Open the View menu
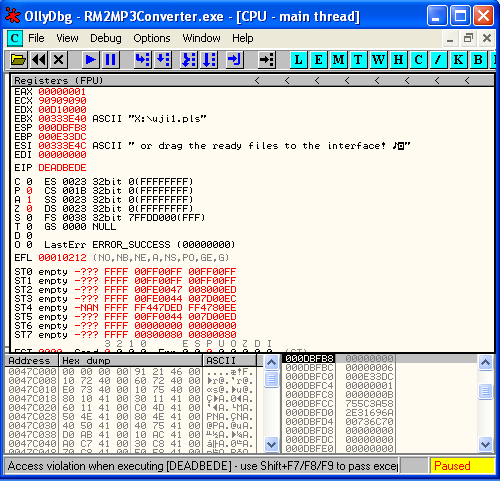500x481 pixels. point(67,38)
